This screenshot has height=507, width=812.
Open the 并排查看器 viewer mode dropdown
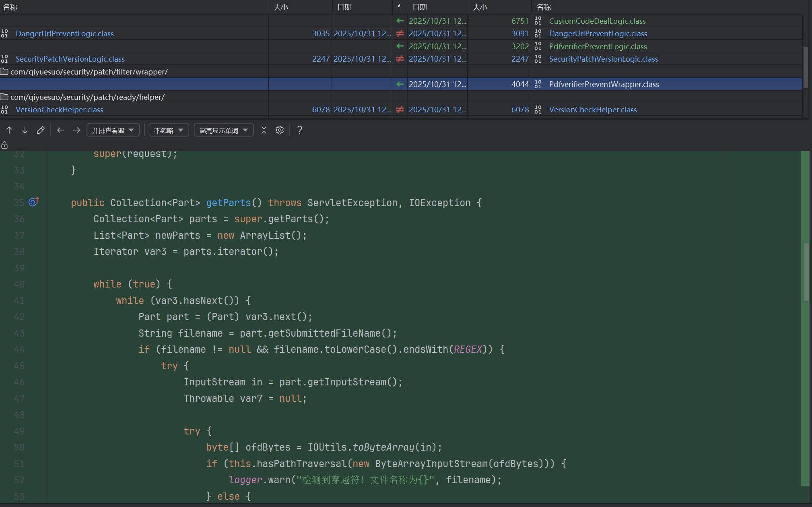pos(113,130)
